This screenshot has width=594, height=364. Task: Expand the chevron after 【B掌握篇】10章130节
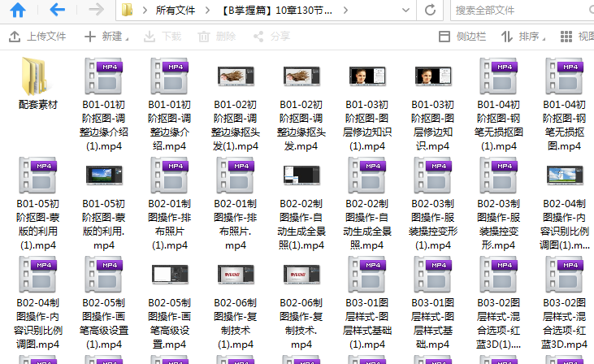(345, 11)
